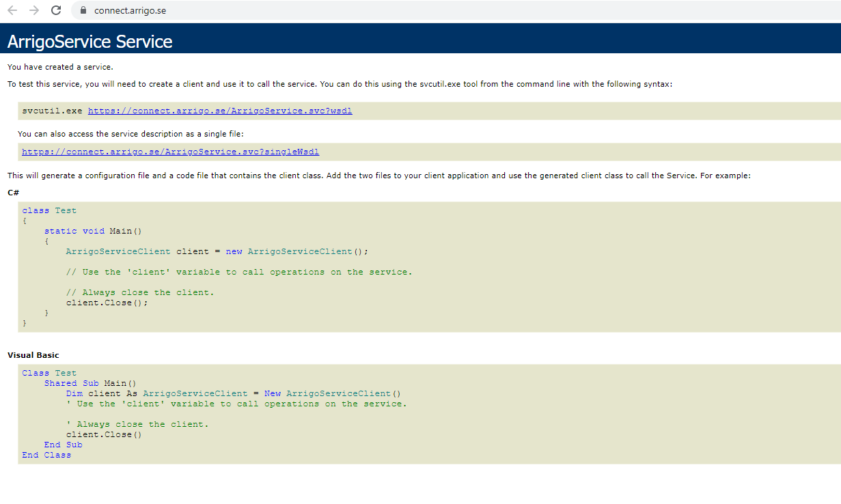Click the C# 'client.Close();' line

pos(107,303)
